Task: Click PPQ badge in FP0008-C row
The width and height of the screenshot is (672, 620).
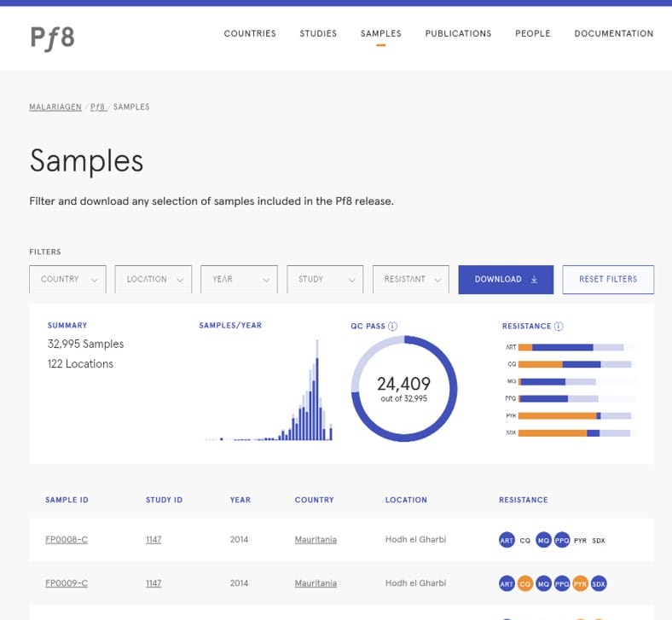Action: click(x=562, y=540)
